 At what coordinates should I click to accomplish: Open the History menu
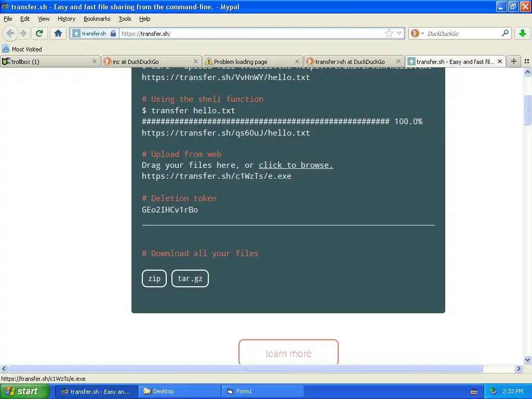point(66,19)
